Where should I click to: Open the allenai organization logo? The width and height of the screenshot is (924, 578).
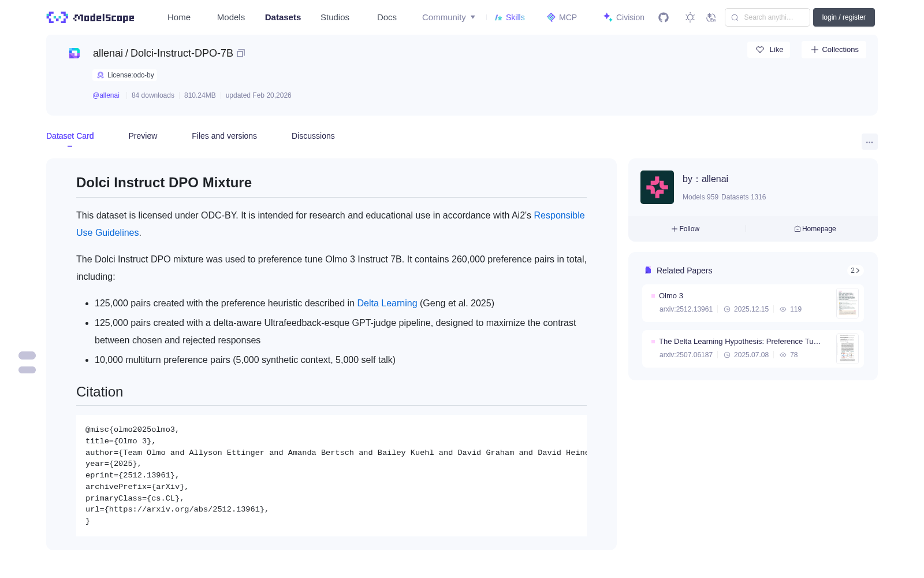click(x=657, y=187)
